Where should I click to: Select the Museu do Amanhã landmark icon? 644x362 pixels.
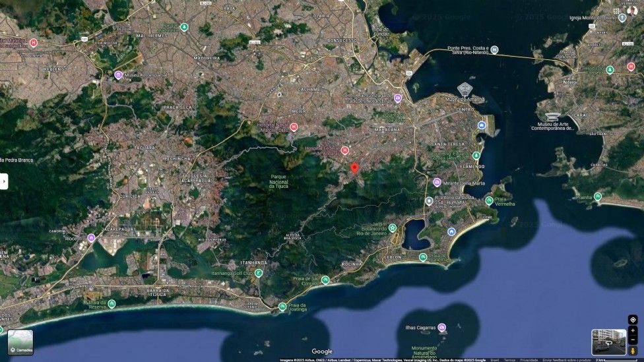pyautogui.click(x=465, y=90)
